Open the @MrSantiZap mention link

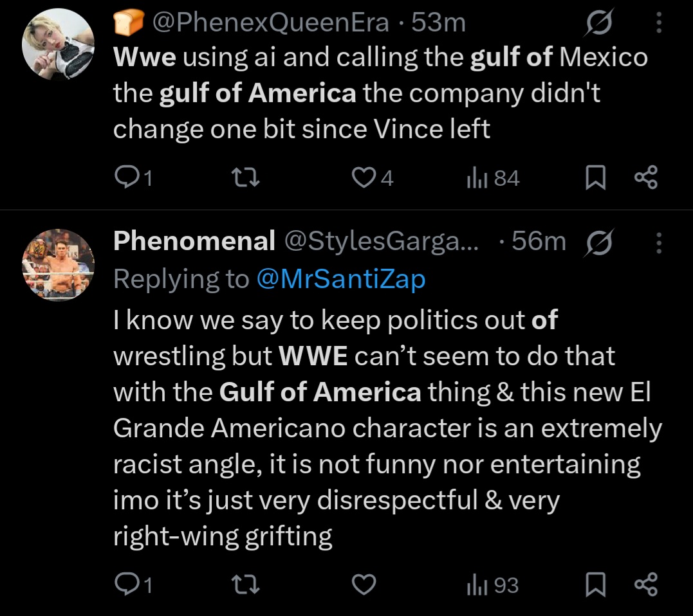click(x=340, y=279)
